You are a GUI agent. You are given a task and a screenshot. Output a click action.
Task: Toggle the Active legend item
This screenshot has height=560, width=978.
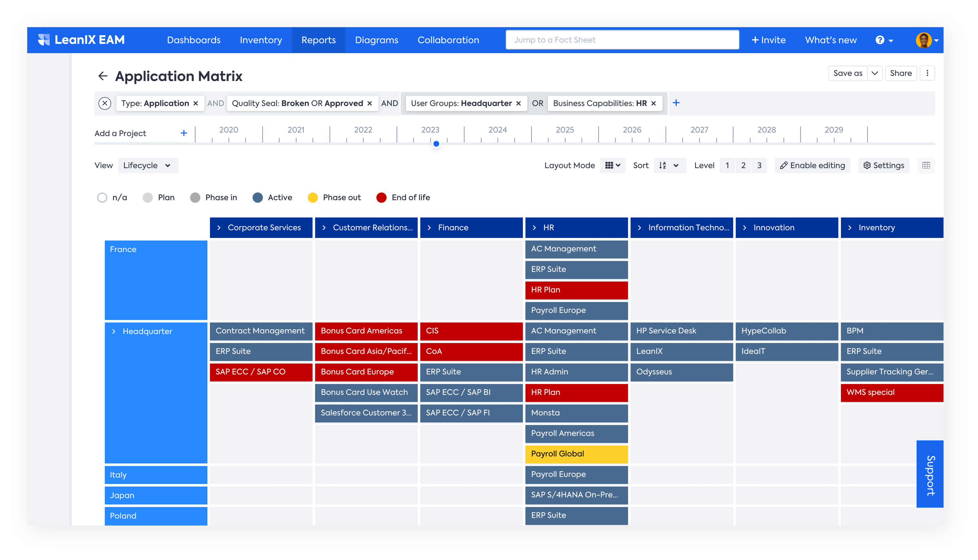click(272, 197)
